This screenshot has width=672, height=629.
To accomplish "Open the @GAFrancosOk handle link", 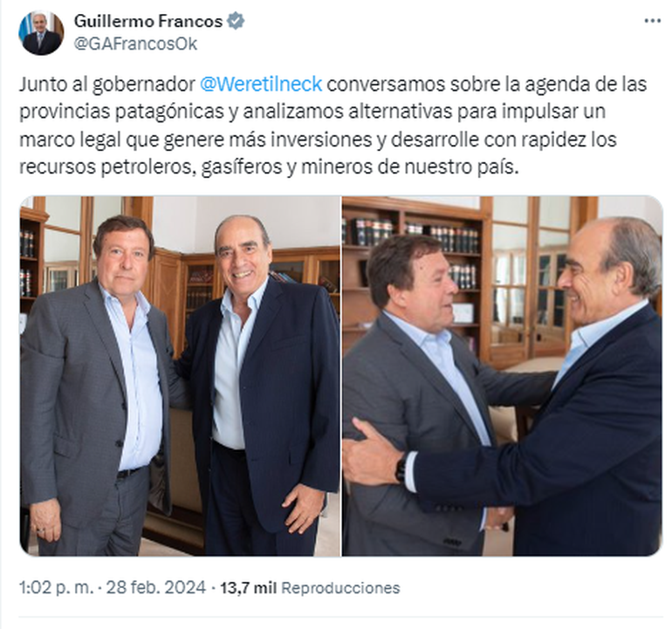I will click(135, 44).
